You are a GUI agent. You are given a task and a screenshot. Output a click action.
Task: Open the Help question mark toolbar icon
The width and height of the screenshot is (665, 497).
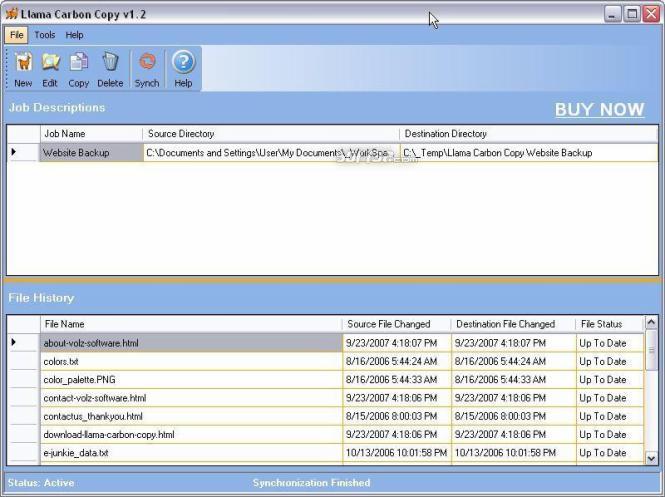point(183,69)
